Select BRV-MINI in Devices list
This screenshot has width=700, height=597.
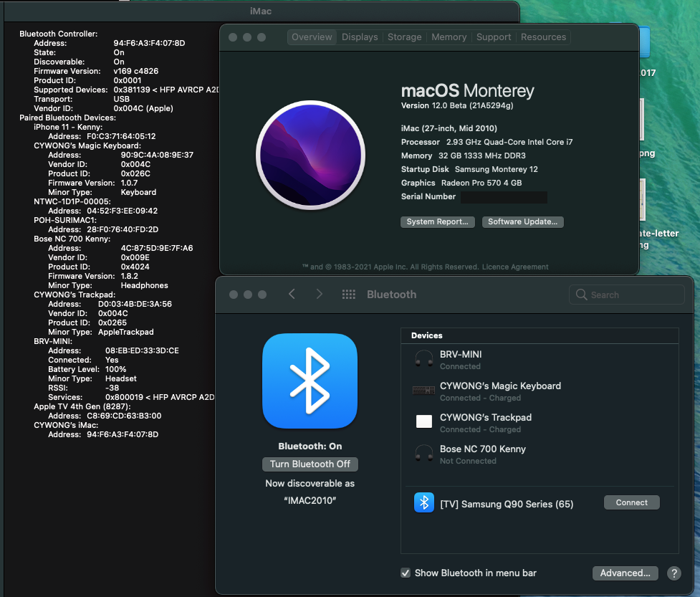click(540, 360)
